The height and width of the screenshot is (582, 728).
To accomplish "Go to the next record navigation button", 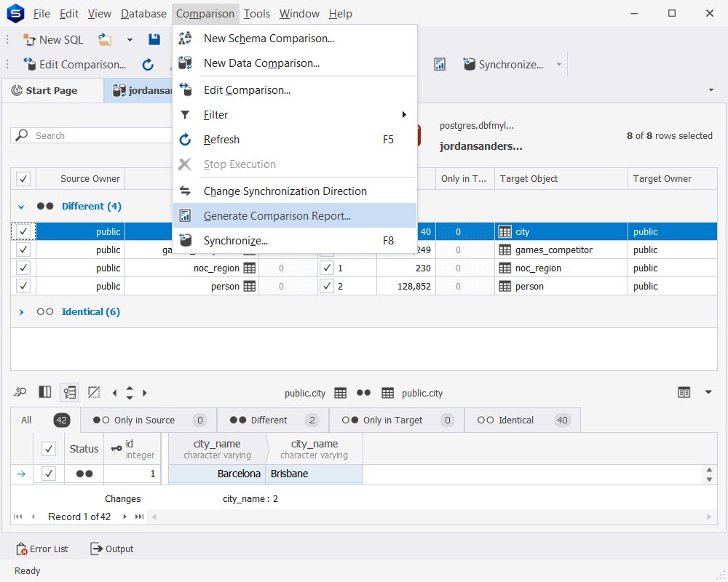I will pyautogui.click(x=124, y=517).
